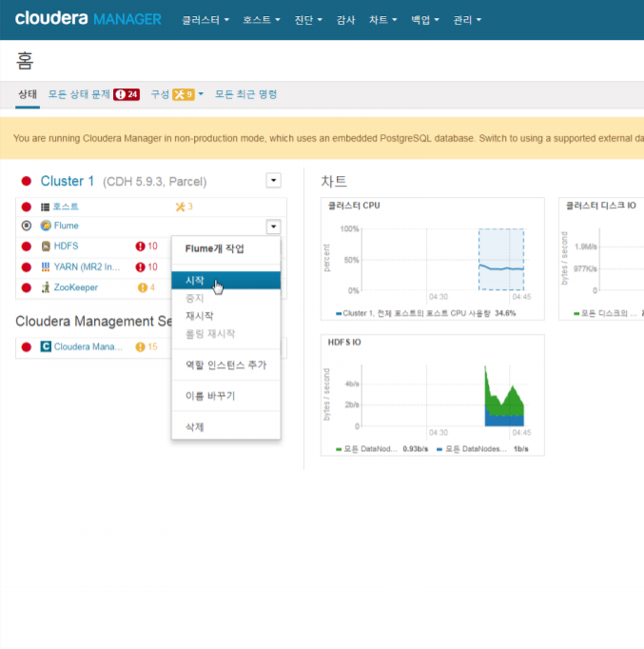
Task: Click the stopped status icon beside Flume
Action: [27, 226]
